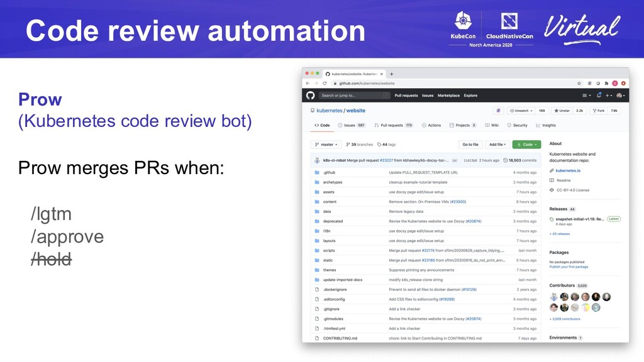This screenshot has height=362, width=644.
Task: Open the update-imported-docs folder
Action: tap(343, 280)
